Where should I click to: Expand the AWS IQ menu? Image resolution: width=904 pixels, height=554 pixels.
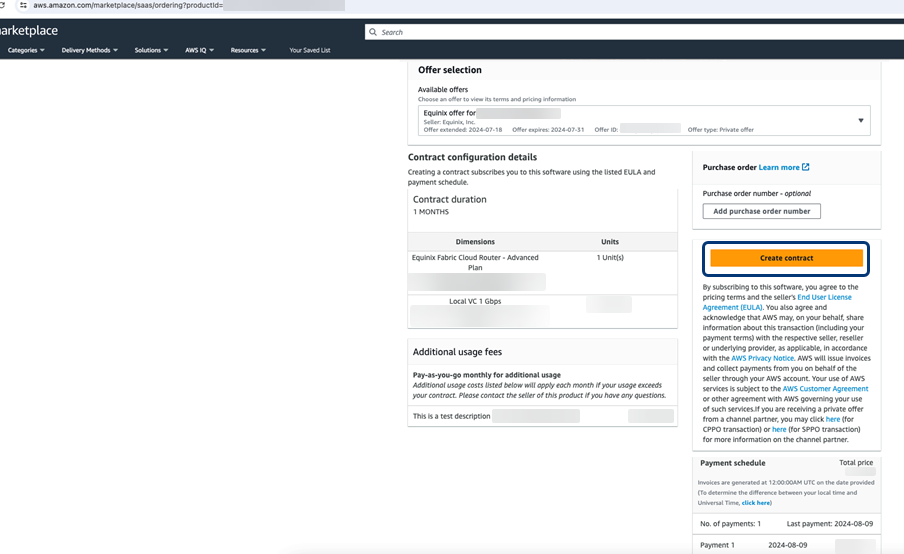tap(199, 50)
